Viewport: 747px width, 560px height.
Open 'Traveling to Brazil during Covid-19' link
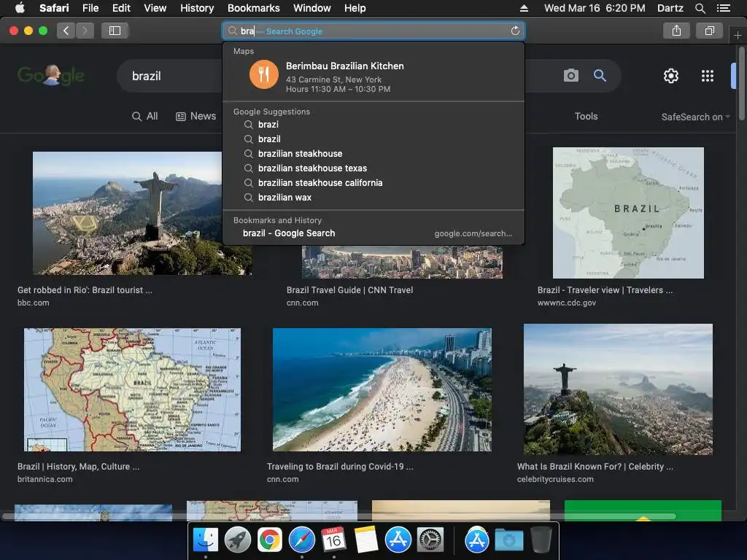click(340, 467)
